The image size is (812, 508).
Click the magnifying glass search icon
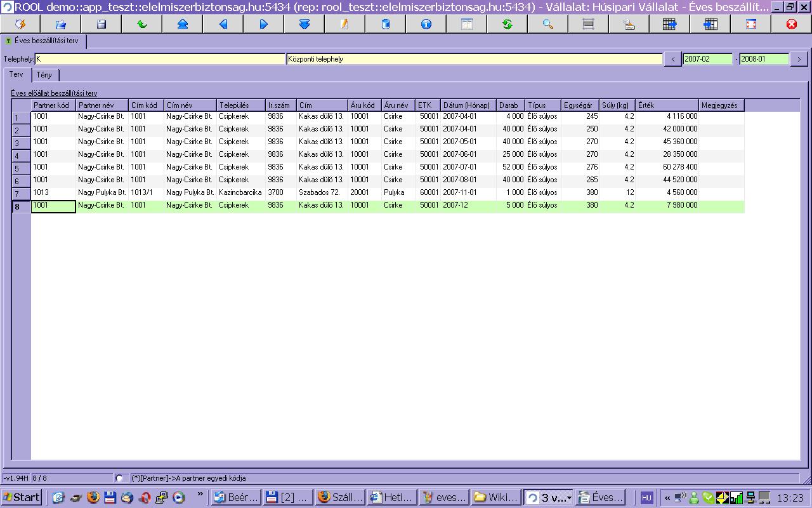[x=548, y=24]
